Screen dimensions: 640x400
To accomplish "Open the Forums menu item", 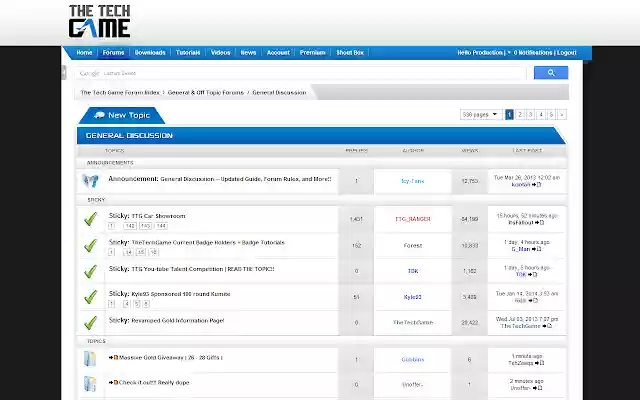I will (113, 53).
